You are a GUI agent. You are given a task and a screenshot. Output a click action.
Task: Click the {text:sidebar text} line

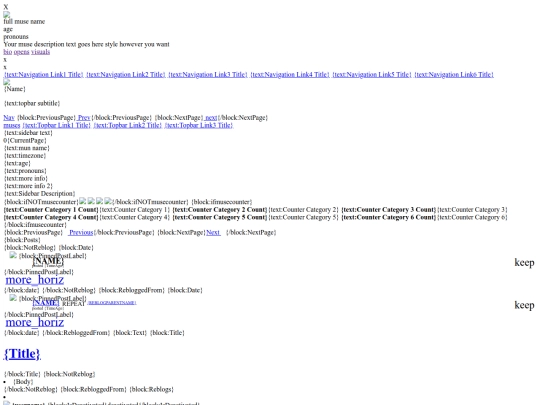click(28, 133)
